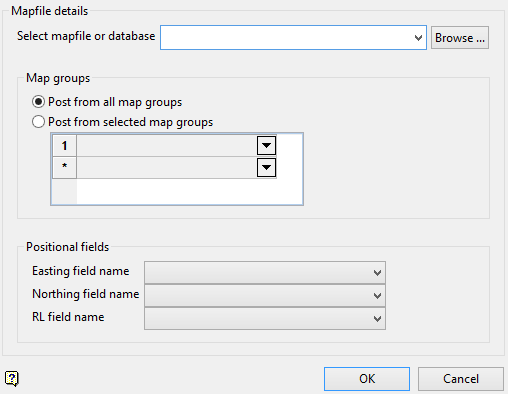Click the map group cell in row 1
Screen dimensions: 508x394
click(x=167, y=145)
